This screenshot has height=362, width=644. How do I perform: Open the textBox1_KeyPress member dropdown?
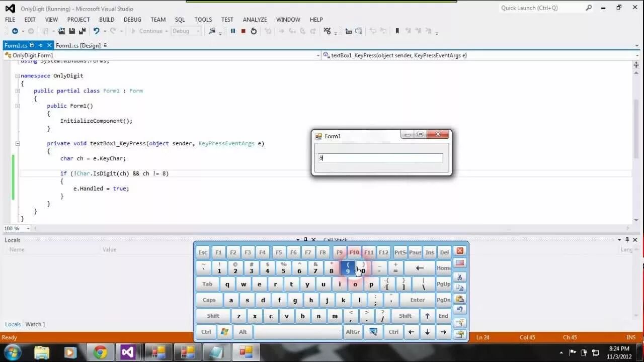coord(637,55)
